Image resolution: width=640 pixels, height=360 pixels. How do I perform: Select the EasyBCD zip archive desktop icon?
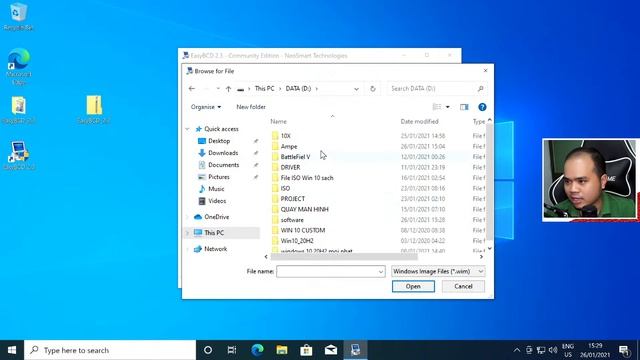click(94, 110)
